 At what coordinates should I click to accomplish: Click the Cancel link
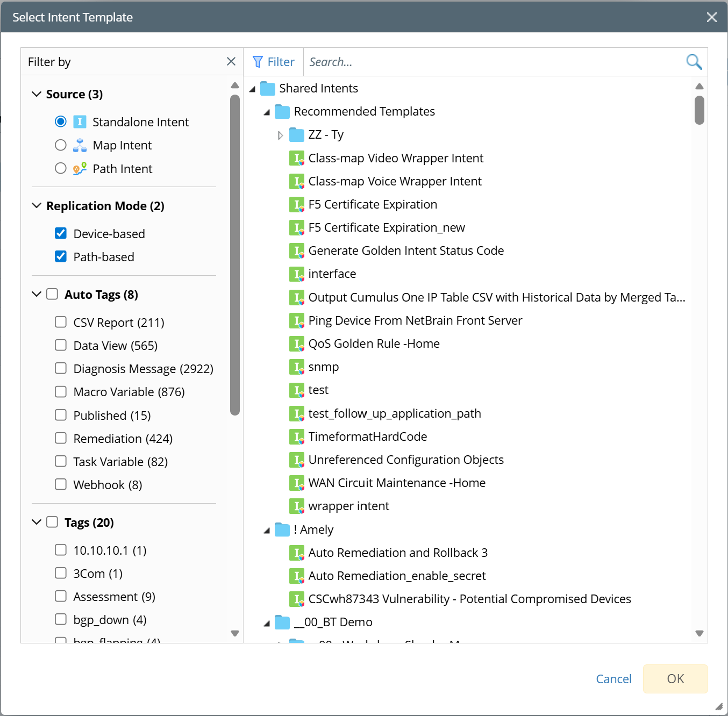tap(613, 679)
